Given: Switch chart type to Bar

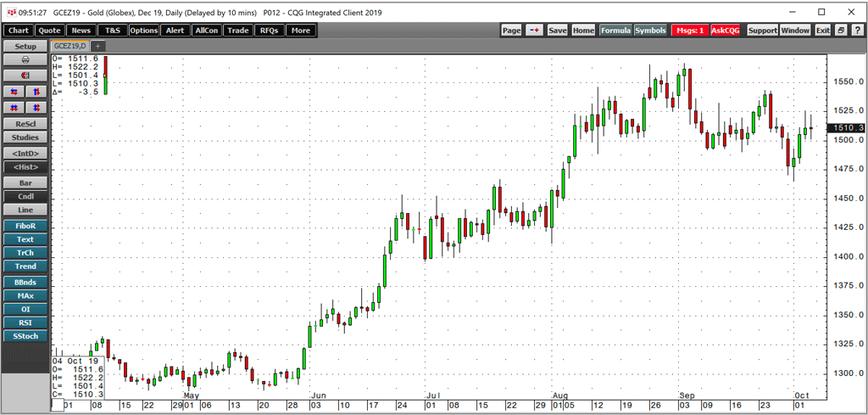Looking at the screenshot, I should 25,183.
